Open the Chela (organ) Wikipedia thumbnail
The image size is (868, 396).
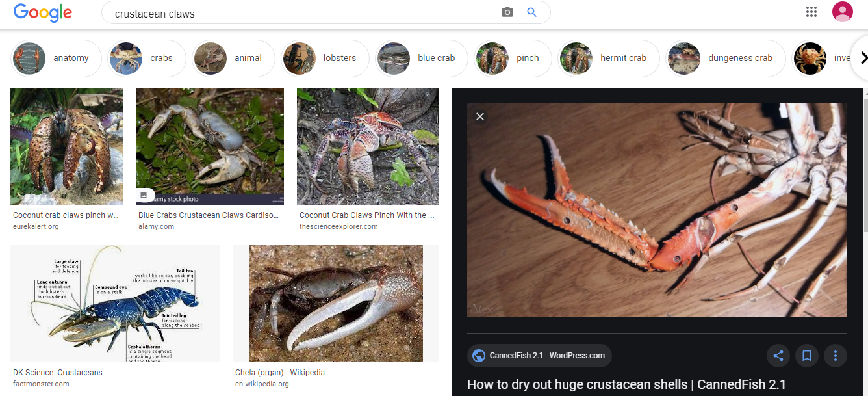(336, 304)
